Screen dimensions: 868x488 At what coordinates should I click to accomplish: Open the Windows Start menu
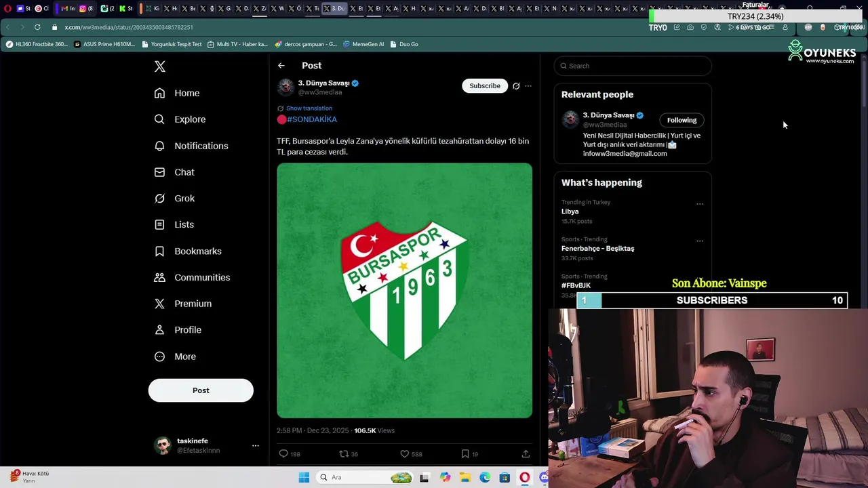pyautogui.click(x=304, y=478)
